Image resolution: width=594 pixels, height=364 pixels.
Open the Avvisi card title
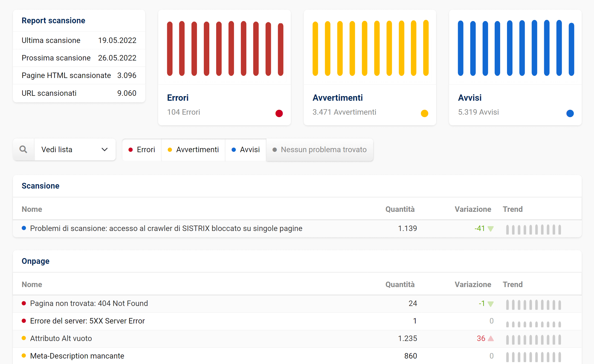tap(470, 98)
